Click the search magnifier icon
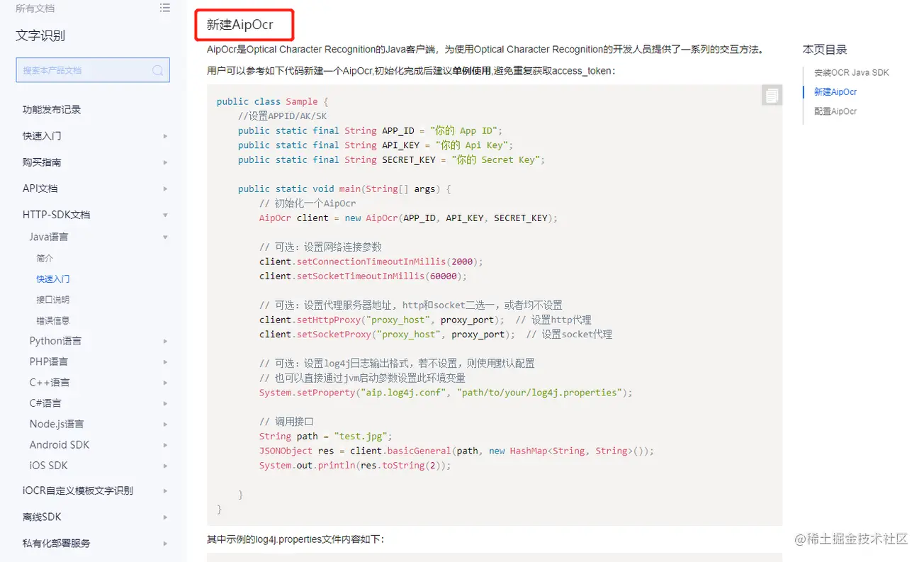 (157, 70)
